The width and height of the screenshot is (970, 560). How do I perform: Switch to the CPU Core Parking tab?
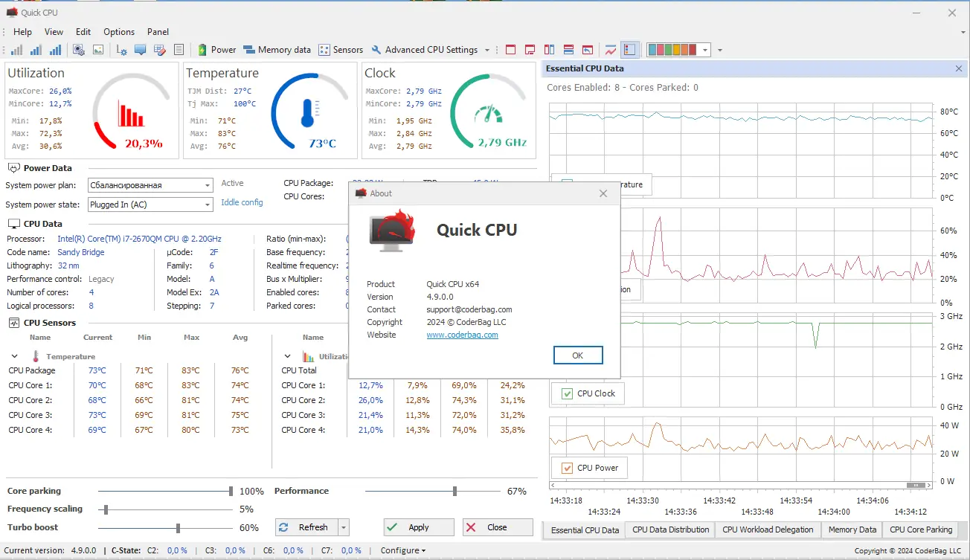click(921, 530)
